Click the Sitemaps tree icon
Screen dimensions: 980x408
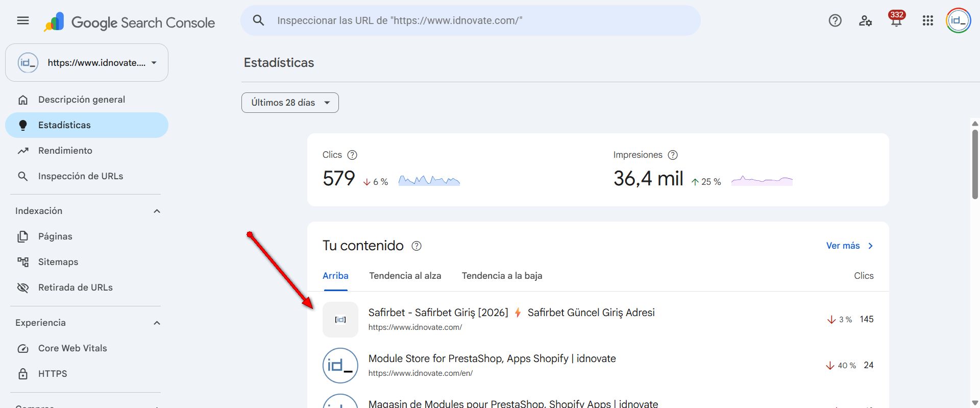pos(23,262)
